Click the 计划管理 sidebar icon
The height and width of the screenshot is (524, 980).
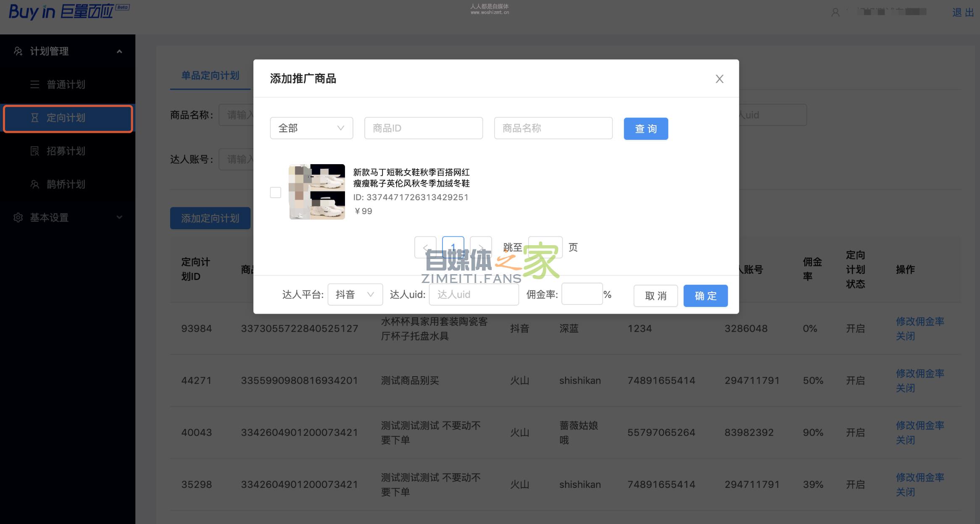click(18, 51)
